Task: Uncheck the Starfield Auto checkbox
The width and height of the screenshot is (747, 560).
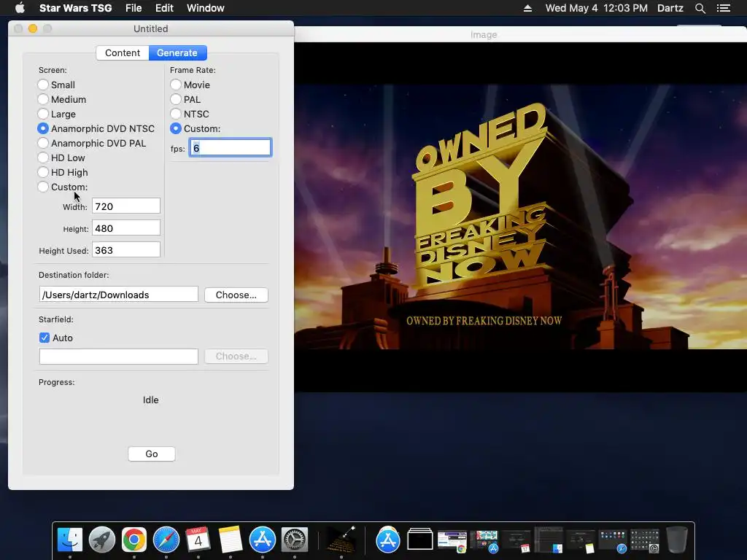Action: 44,338
